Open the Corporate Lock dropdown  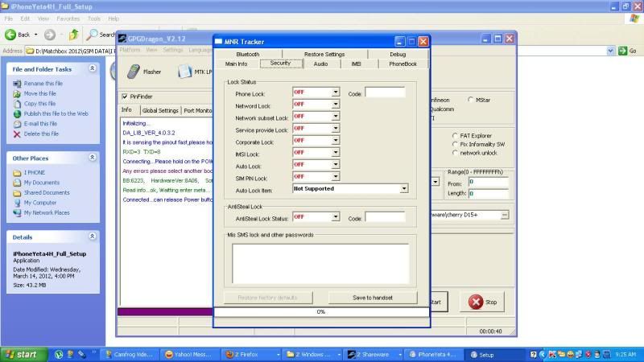click(x=336, y=140)
